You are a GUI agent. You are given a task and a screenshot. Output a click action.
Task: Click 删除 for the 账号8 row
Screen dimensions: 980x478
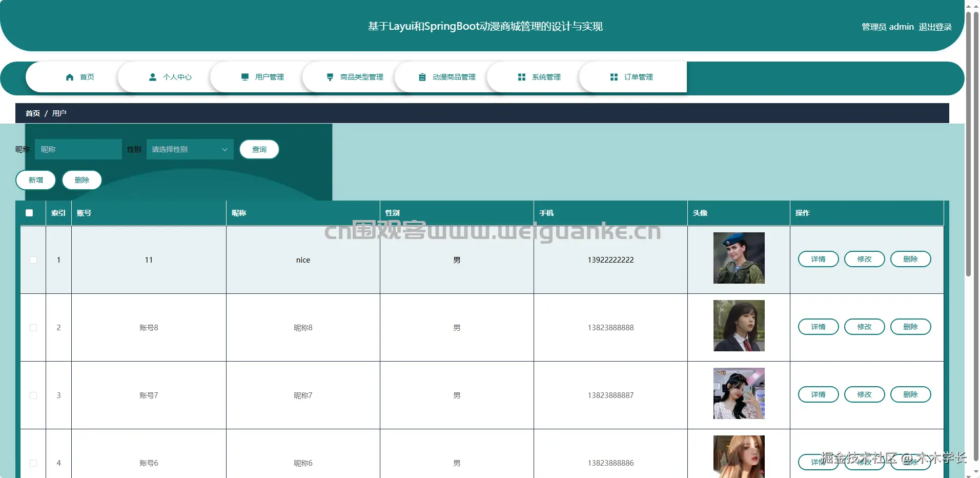pos(911,327)
